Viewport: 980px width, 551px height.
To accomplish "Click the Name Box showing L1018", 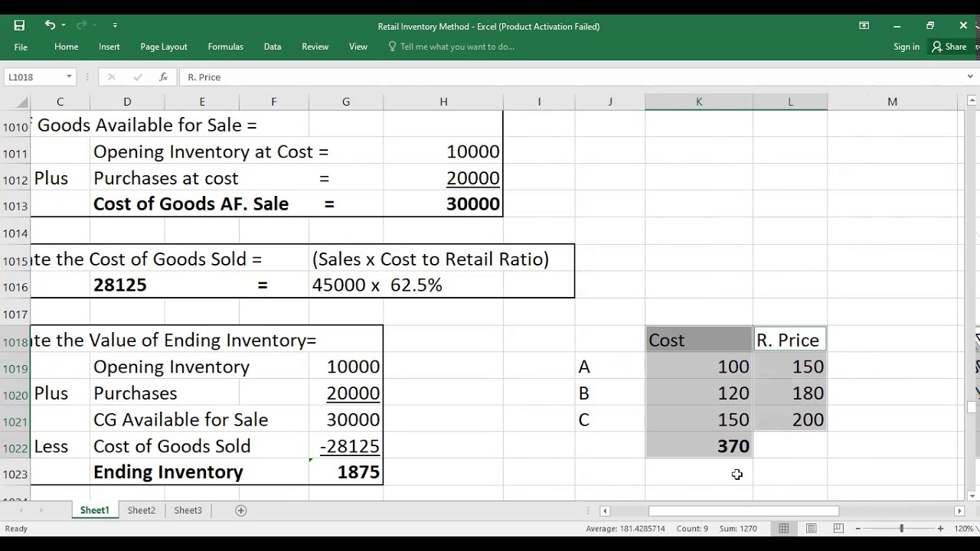I will (x=34, y=77).
